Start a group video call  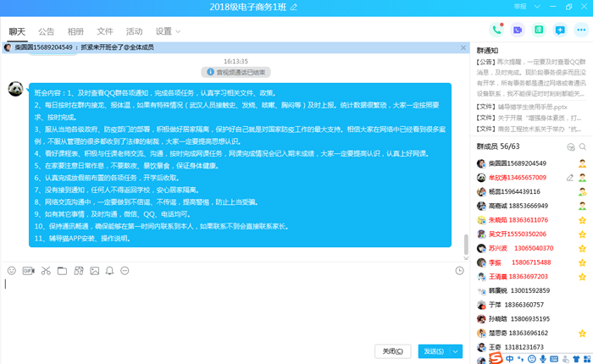tap(518, 30)
